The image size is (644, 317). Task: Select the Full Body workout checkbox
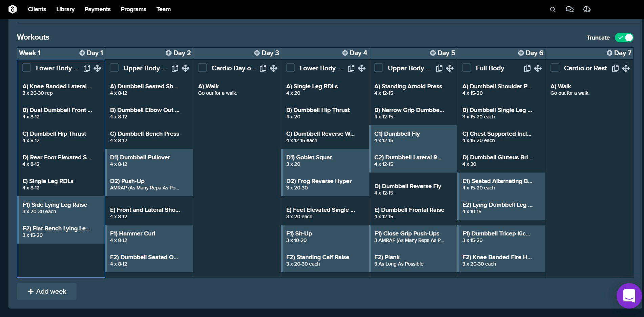[x=466, y=68]
